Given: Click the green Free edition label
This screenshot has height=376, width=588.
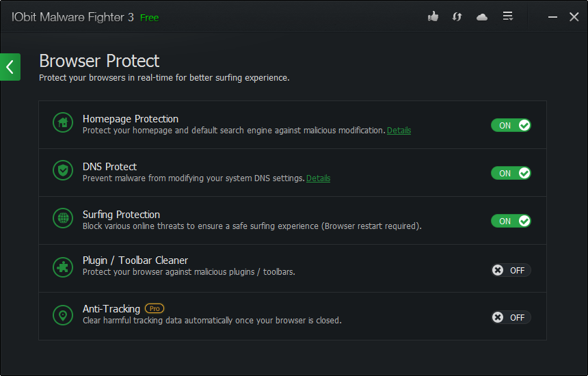Looking at the screenshot, I should coord(149,18).
